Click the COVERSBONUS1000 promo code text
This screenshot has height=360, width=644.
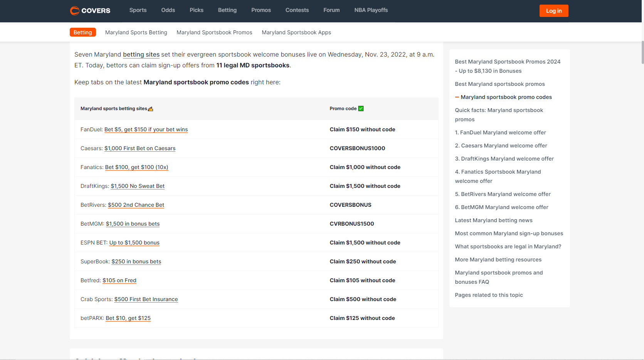click(x=357, y=148)
